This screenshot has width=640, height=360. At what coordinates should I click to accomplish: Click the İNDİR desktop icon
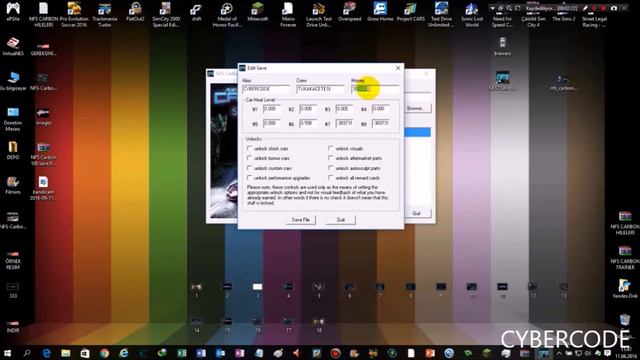(13, 326)
